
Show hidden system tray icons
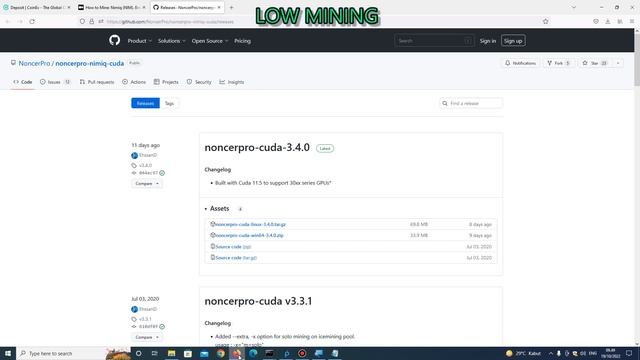coord(551,353)
